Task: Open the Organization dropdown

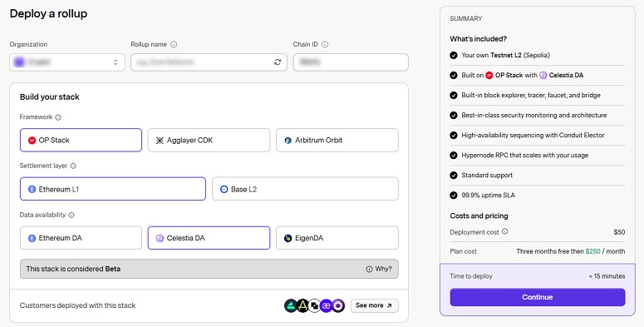Action: coord(67,62)
